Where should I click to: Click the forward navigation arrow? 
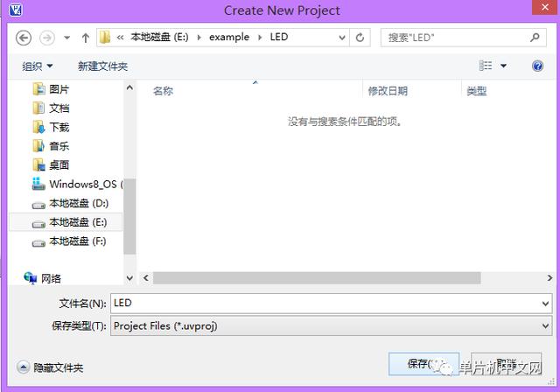pyautogui.click(x=46, y=38)
